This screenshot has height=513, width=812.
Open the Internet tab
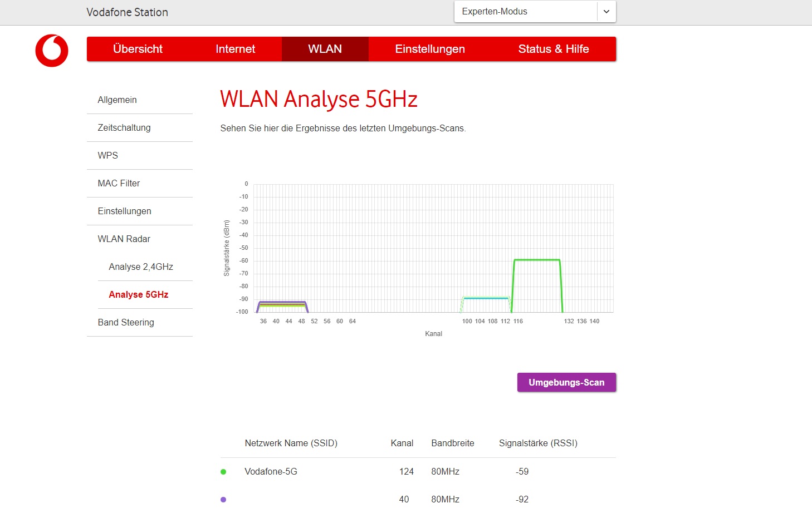point(235,49)
